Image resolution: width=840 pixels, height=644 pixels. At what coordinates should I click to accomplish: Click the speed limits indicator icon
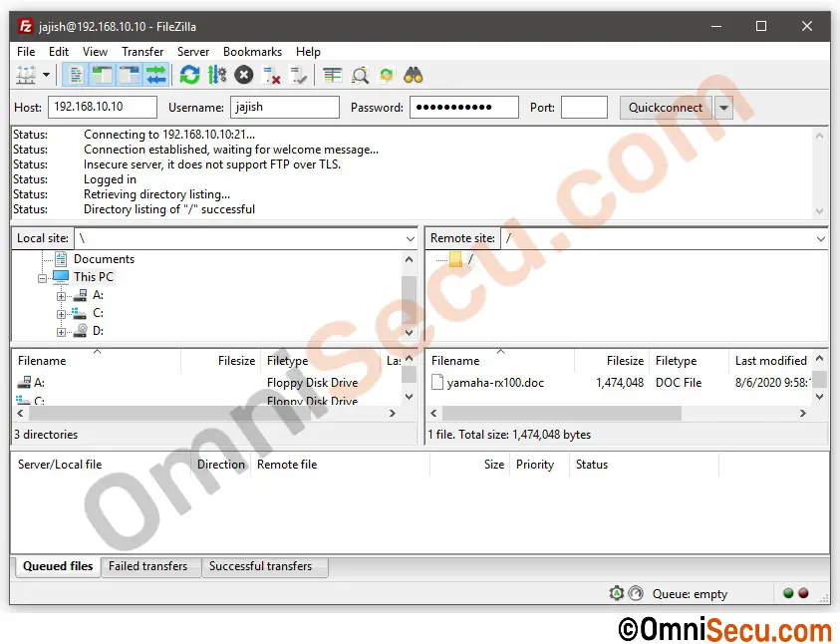[x=636, y=593]
